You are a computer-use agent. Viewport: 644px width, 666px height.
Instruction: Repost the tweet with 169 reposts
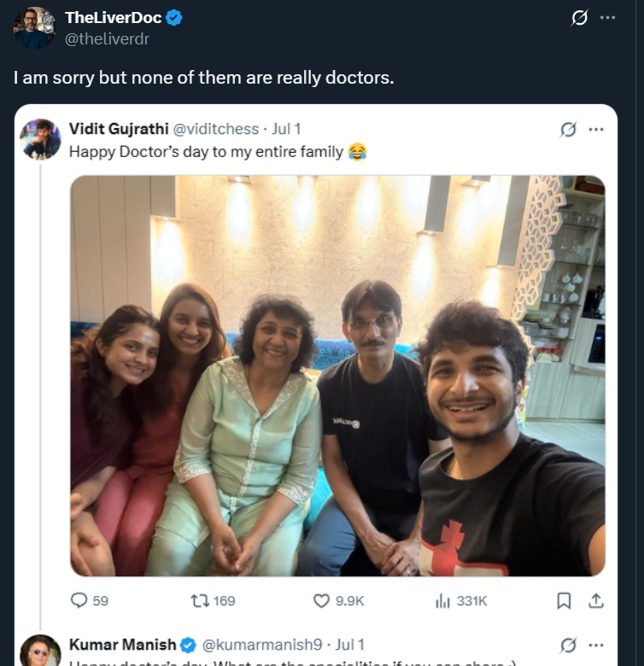coord(200,600)
